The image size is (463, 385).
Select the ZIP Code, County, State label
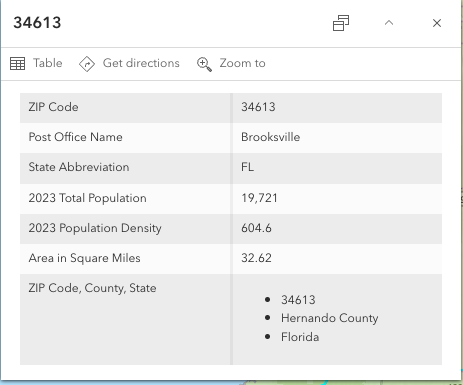pos(92,288)
